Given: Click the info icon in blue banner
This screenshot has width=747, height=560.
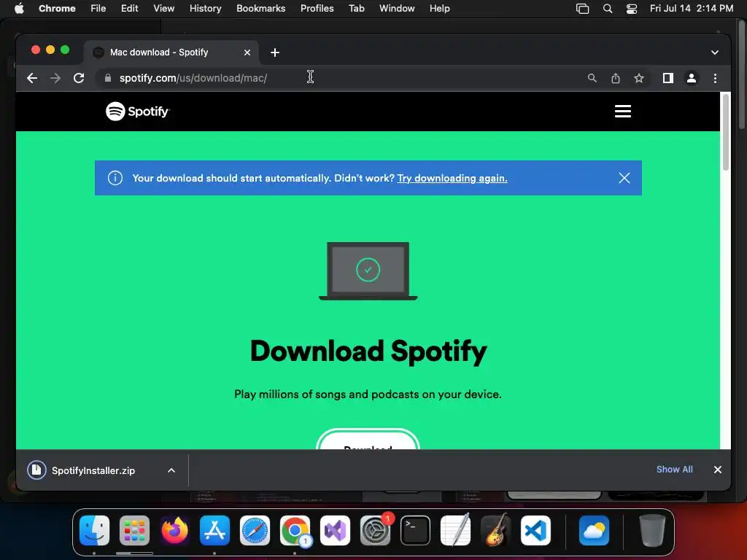Looking at the screenshot, I should tap(115, 178).
